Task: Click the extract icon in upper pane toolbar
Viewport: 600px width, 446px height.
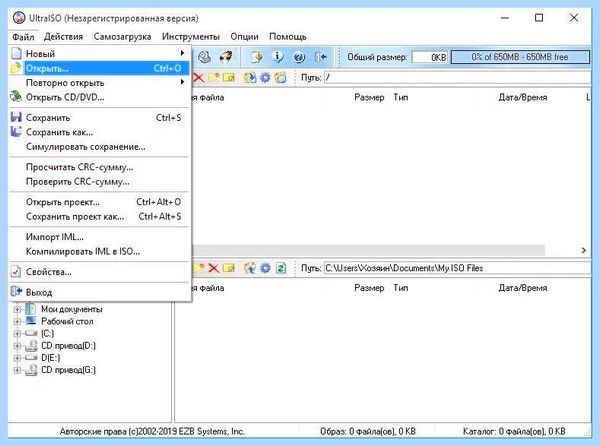Action: coord(250,78)
